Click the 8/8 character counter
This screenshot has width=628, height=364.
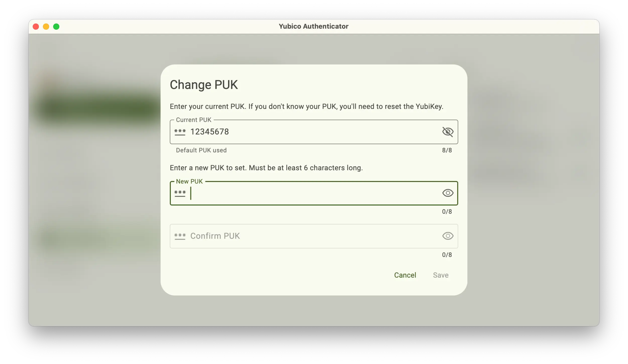coord(447,150)
